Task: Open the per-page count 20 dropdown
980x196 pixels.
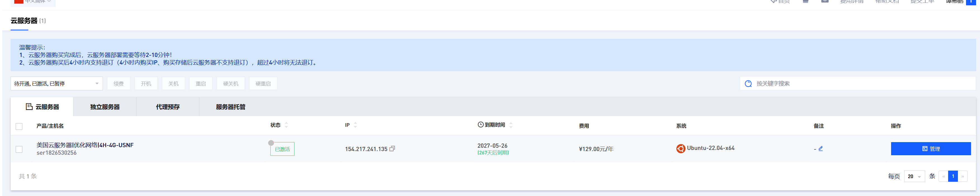Action: (914, 176)
